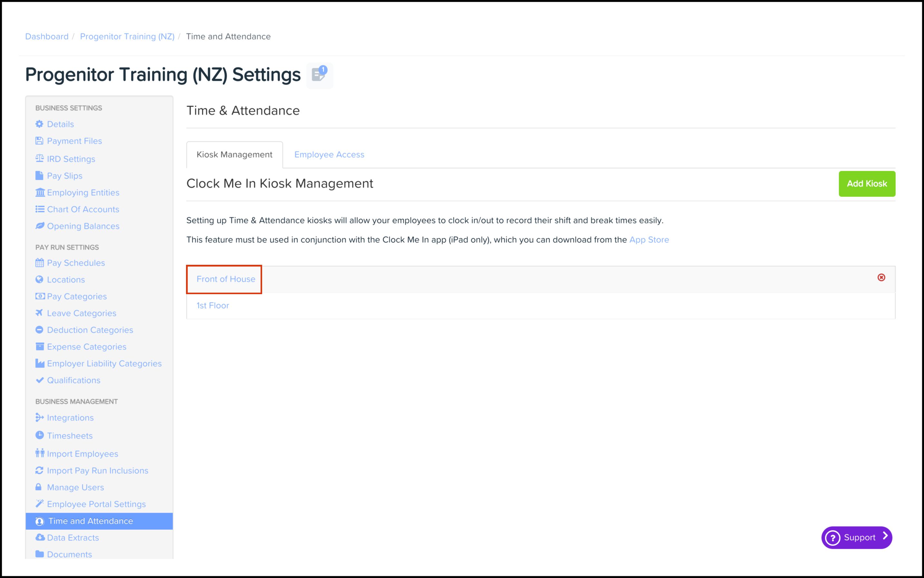Open the 1st Floor kiosk
Screen dimensions: 924x578
click(213, 305)
